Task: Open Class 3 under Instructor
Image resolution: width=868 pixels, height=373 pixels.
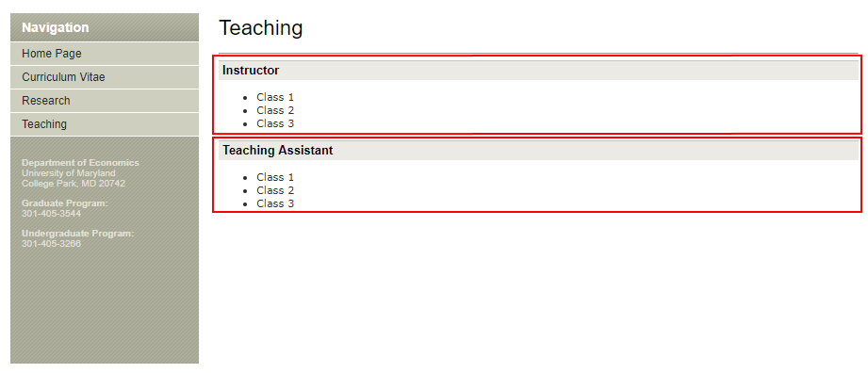Action: point(275,124)
